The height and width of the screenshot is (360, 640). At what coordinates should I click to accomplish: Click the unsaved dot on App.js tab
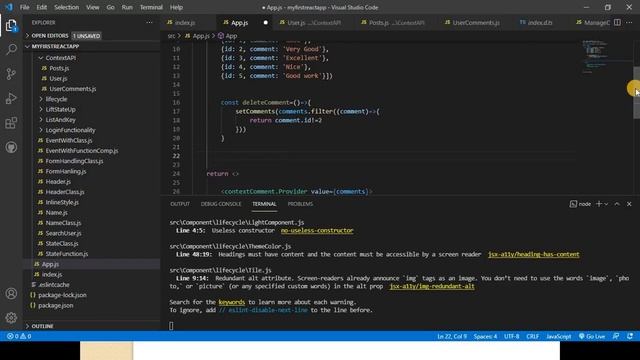point(265,22)
